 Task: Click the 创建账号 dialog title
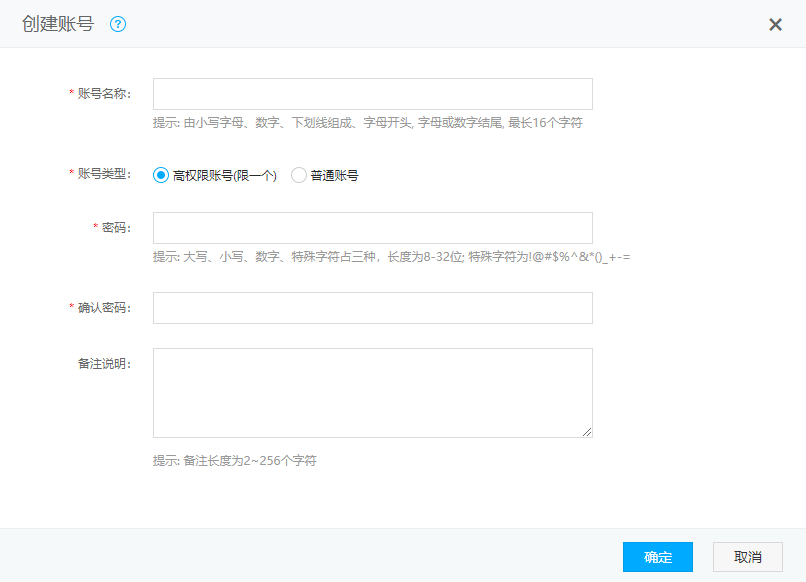pos(58,24)
